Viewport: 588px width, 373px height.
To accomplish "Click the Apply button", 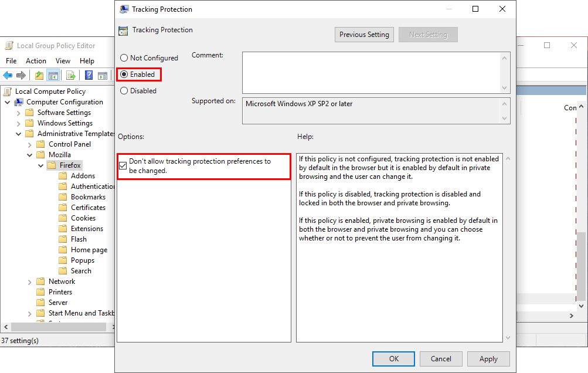I will coord(488,358).
